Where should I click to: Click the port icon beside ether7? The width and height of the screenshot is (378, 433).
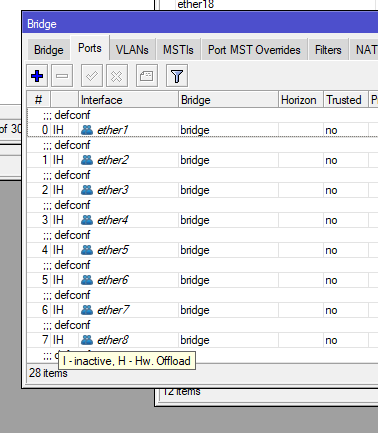point(87,310)
